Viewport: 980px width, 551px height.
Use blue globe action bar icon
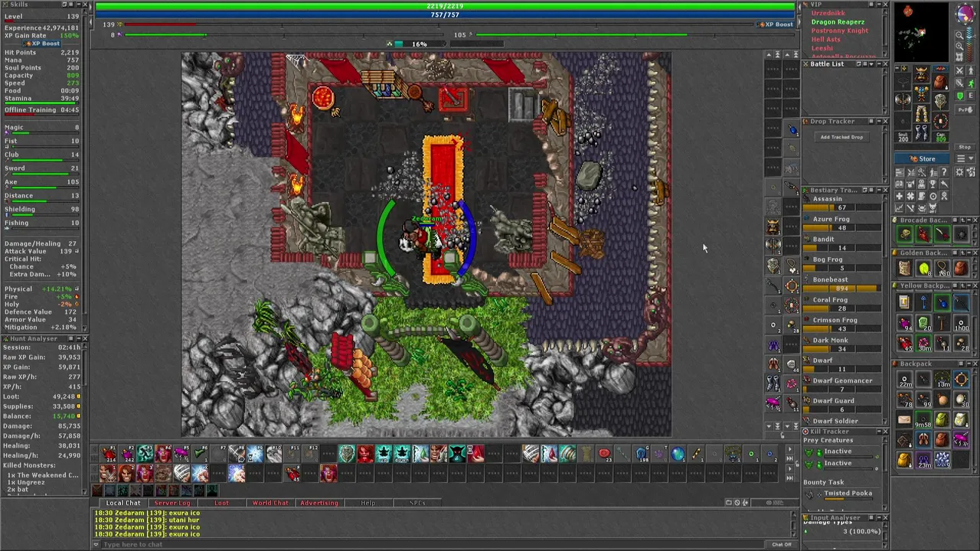pos(678,454)
